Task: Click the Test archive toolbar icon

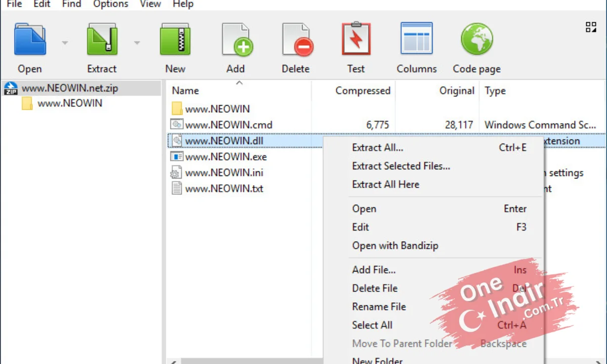Action: point(356,39)
